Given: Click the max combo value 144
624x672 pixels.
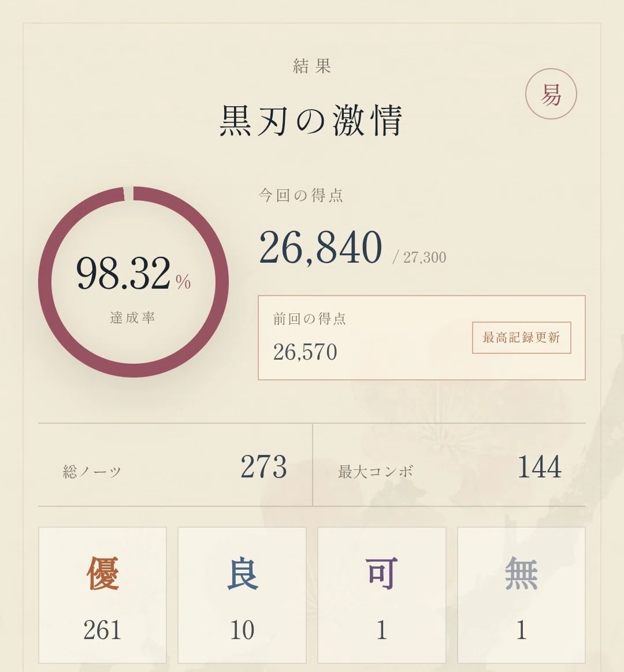Looking at the screenshot, I should [x=540, y=466].
